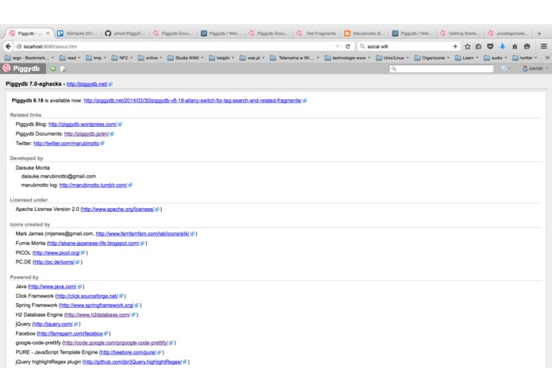Open the h2database.com link

98,315
